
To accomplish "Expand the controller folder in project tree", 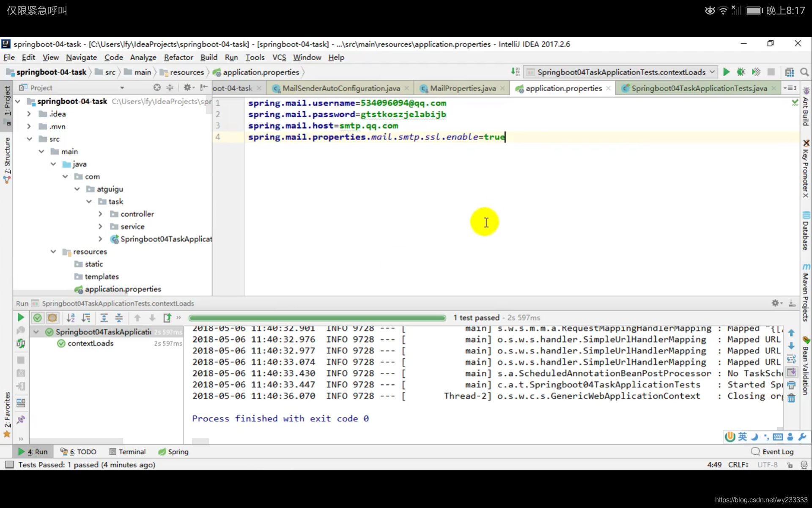I will 100,214.
